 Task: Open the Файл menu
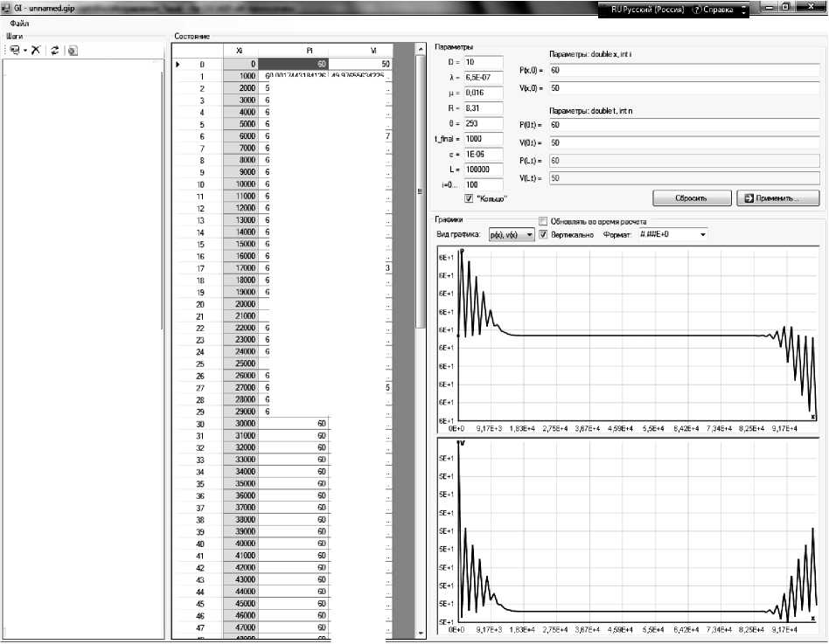[19, 24]
